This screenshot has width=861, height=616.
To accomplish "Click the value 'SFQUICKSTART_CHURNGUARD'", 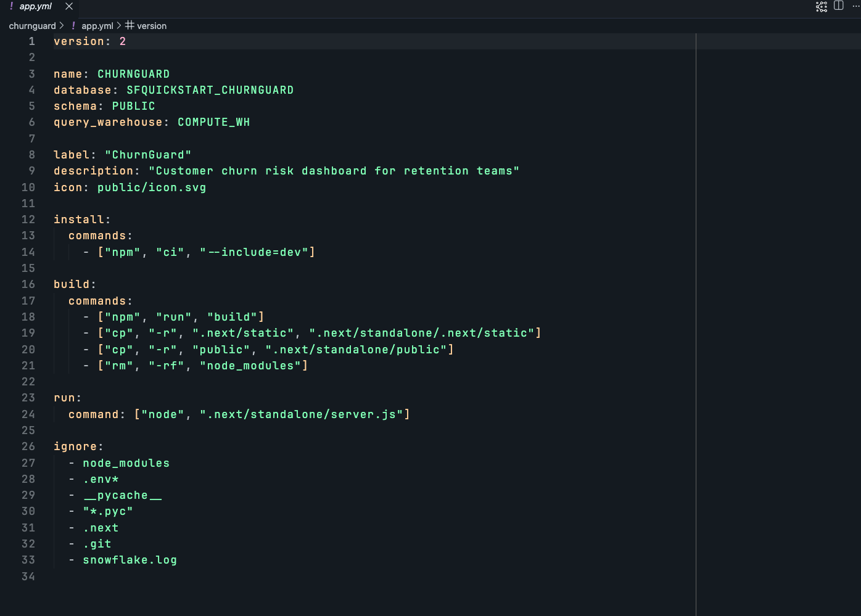I will click(210, 90).
